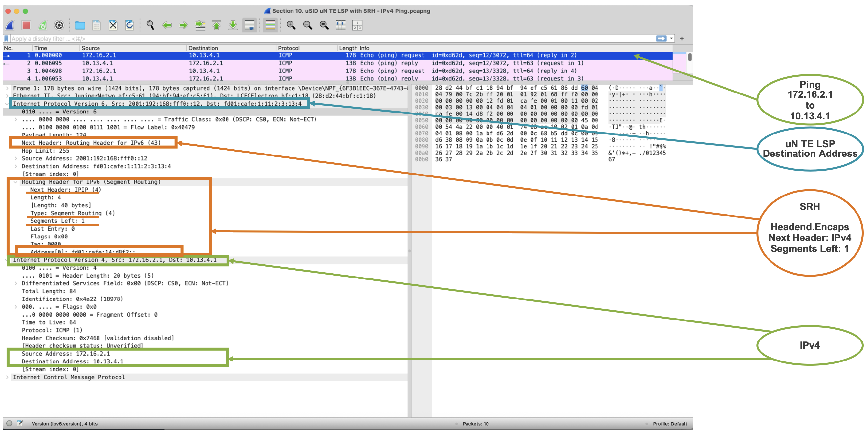The width and height of the screenshot is (868, 433).
Task: Zoom in the main window text
Action: [x=291, y=25]
